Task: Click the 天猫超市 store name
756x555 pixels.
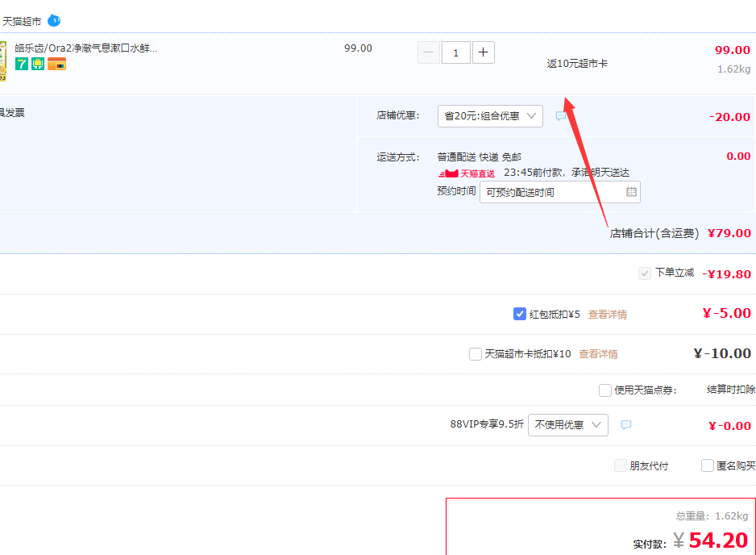Action: coord(22,21)
